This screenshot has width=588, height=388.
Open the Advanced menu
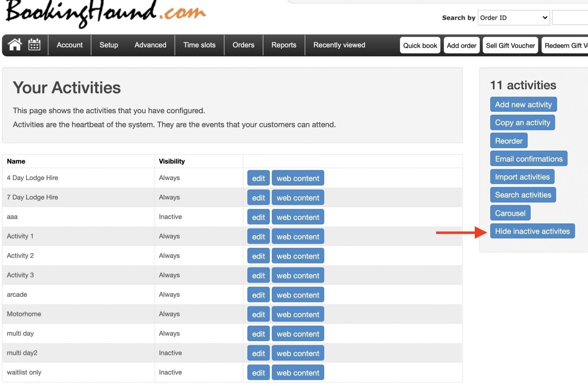[150, 45]
